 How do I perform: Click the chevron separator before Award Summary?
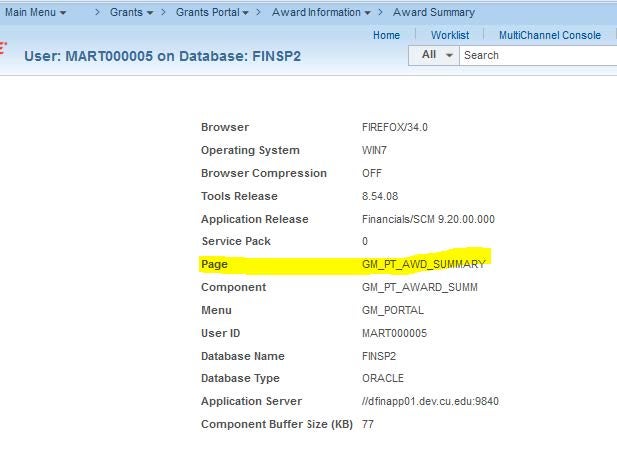pos(380,12)
